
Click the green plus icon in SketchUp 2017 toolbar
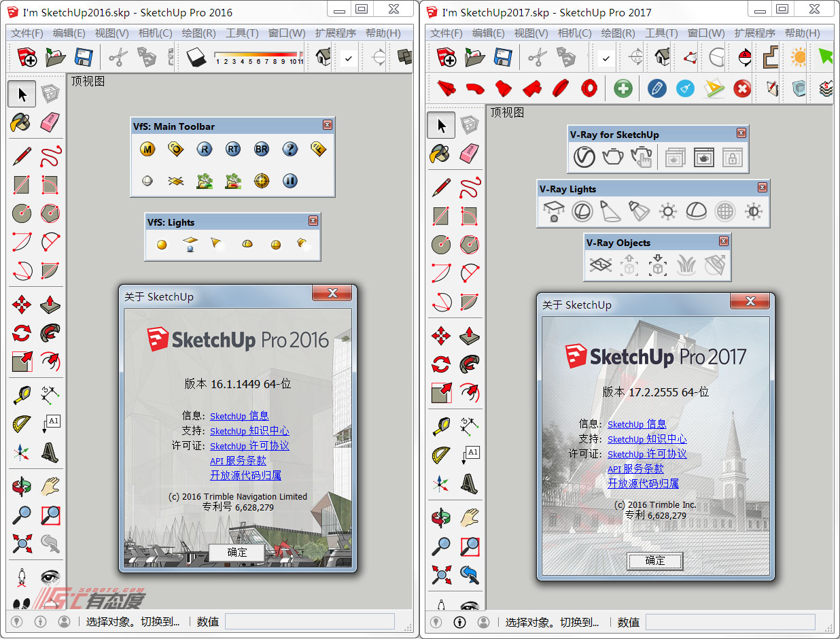pyautogui.click(x=623, y=88)
